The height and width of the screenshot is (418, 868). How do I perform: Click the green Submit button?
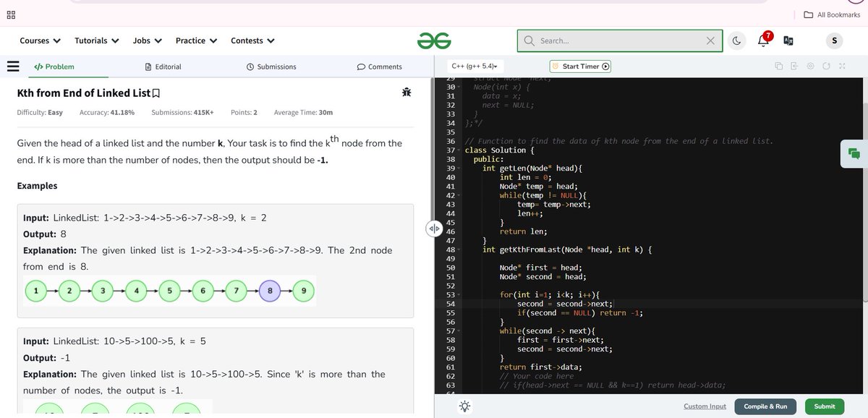tap(825, 406)
